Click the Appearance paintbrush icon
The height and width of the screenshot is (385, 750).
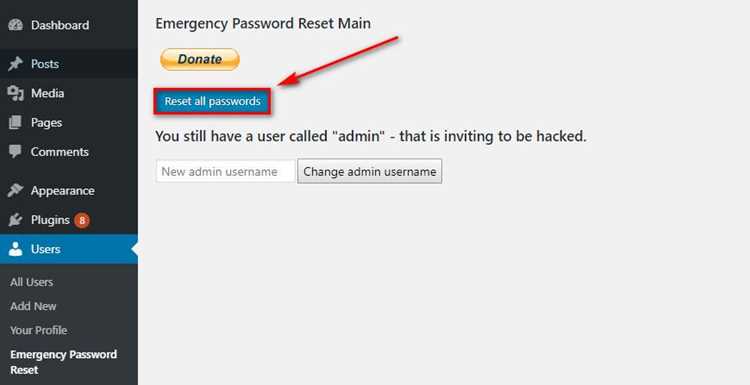click(15, 190)
